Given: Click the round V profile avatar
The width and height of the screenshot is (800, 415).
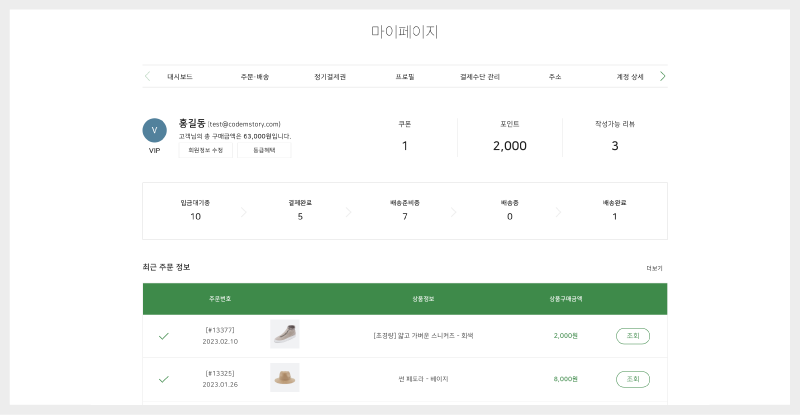Looking at the screenshot, I should pos(154,130).
